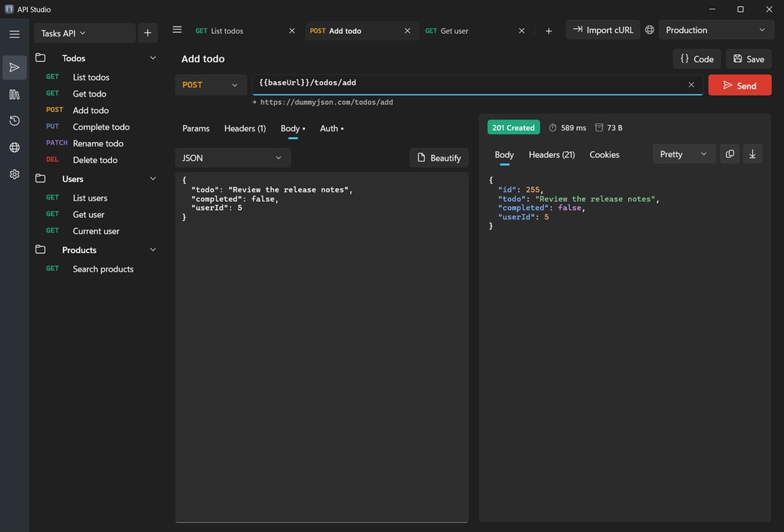784x532 pixels.
Task: Open the hamburger menu in left rail
Action: [x=14, y=34]
